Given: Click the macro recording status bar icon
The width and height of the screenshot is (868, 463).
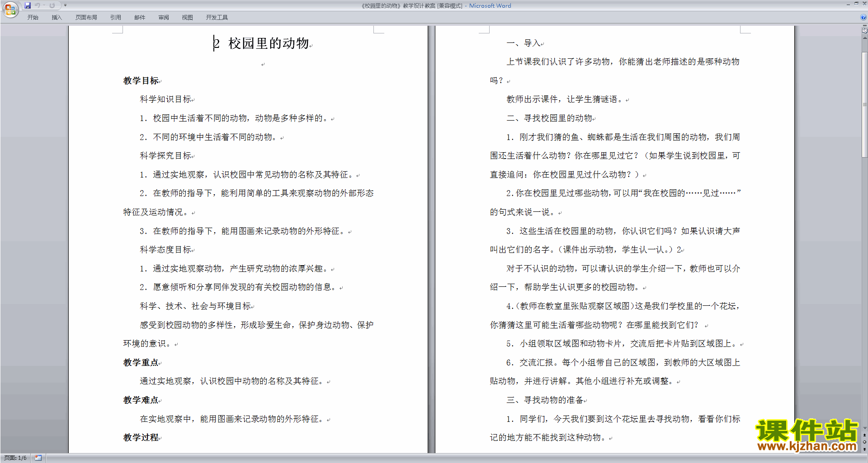Looking at the screenshot, I should 38,458.
